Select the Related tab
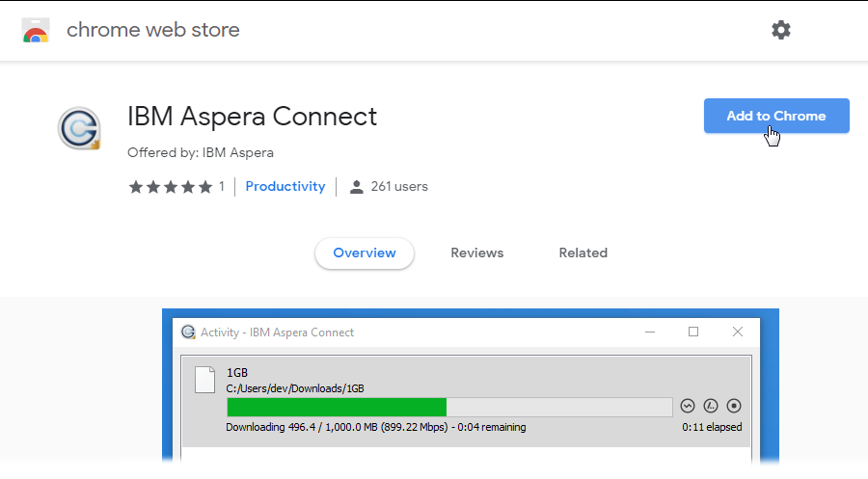 (583, 253)
